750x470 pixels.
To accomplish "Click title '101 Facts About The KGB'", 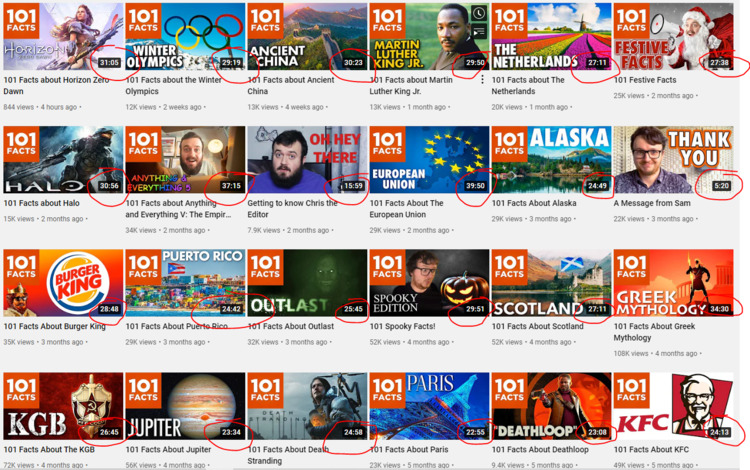I will (49, 450).
